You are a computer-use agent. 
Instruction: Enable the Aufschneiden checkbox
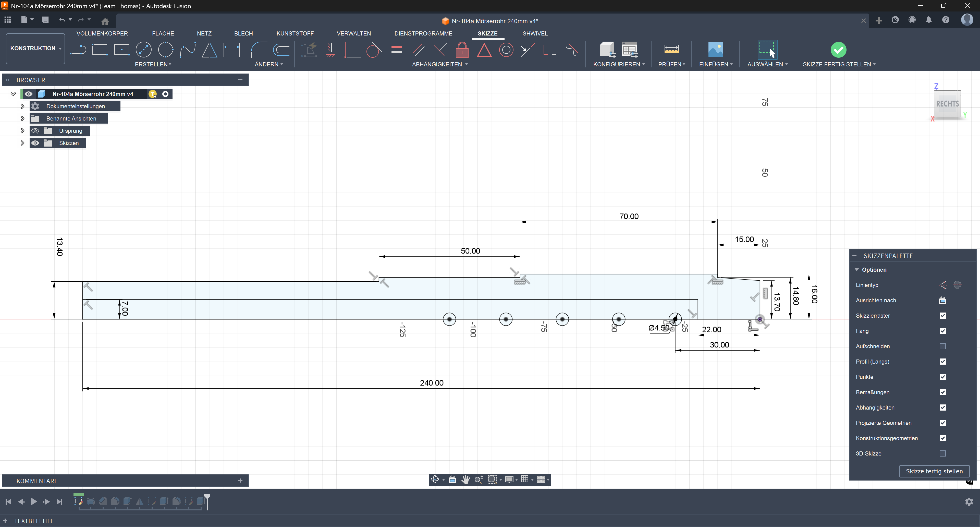[x=942, y=346]
